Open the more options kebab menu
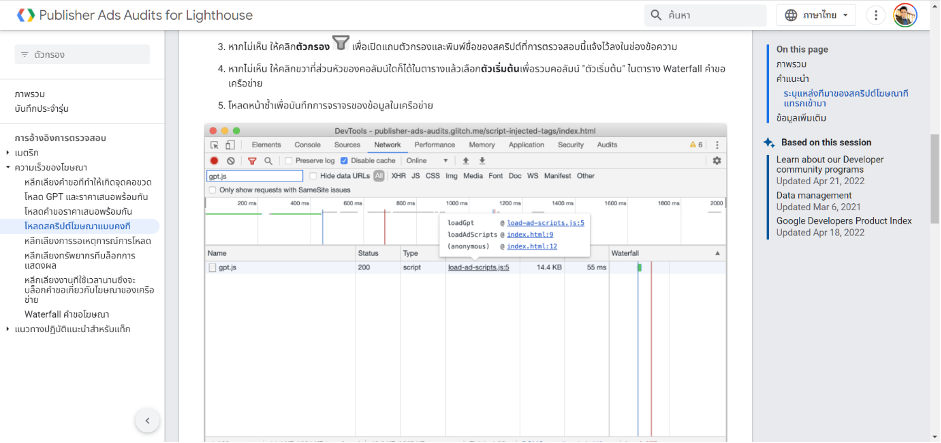941x443 pixels. pos(876,15)
